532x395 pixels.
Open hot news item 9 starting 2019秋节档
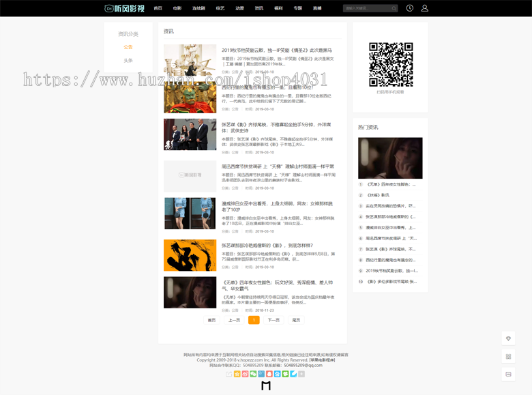(x=391, y=271)
